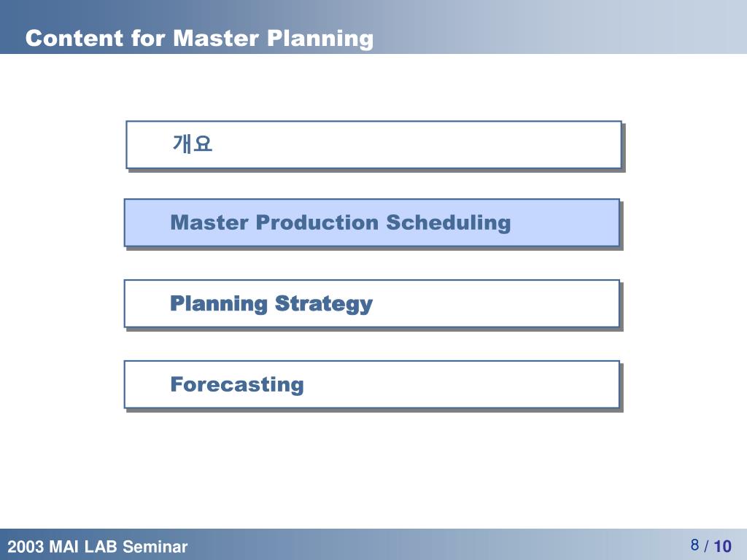The height and width of the screenshot is (560, 747).
Task: Click the word Master in the highlighted box
Action: [209, 222]
